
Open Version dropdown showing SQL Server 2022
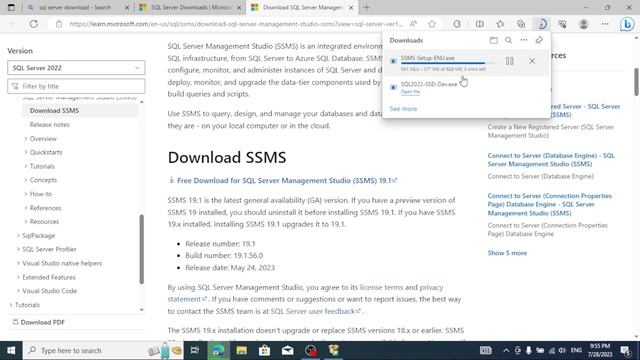[76, 68]
